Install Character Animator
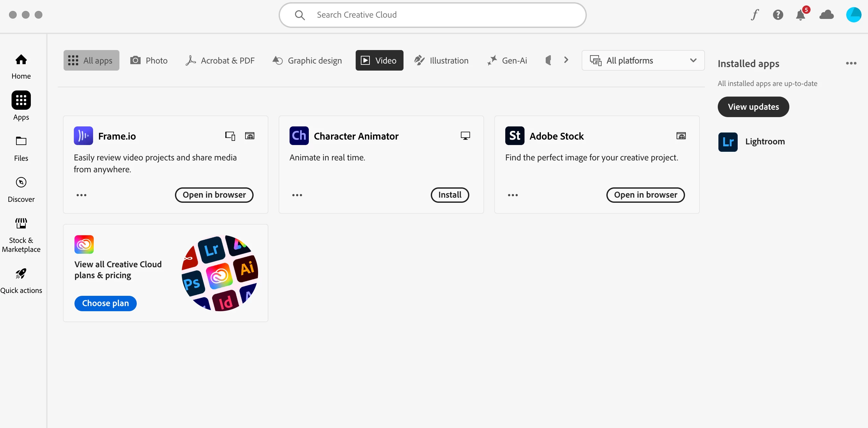Screen dimensions: 868x428 (x=449, y=195)
